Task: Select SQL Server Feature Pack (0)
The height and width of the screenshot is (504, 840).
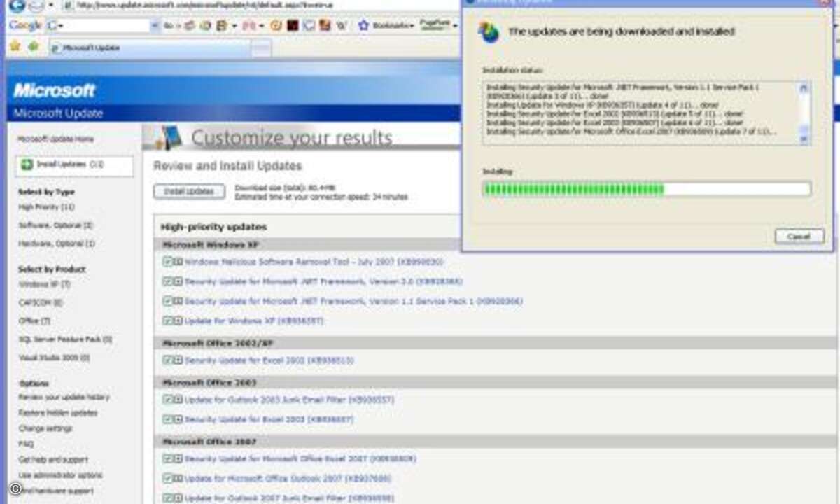Action: [65, 339]
